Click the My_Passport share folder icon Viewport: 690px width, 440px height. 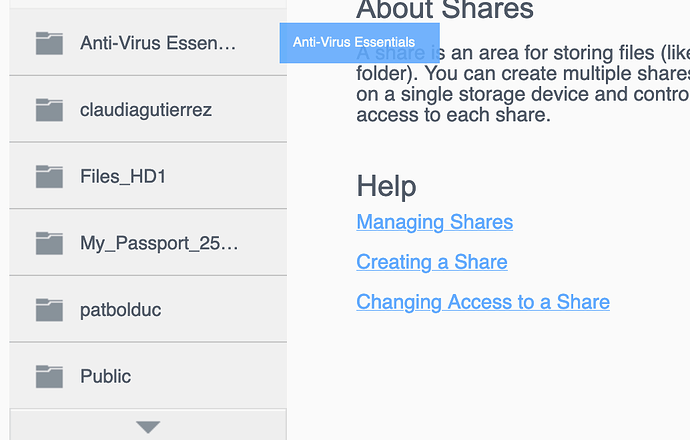point(49,242)
